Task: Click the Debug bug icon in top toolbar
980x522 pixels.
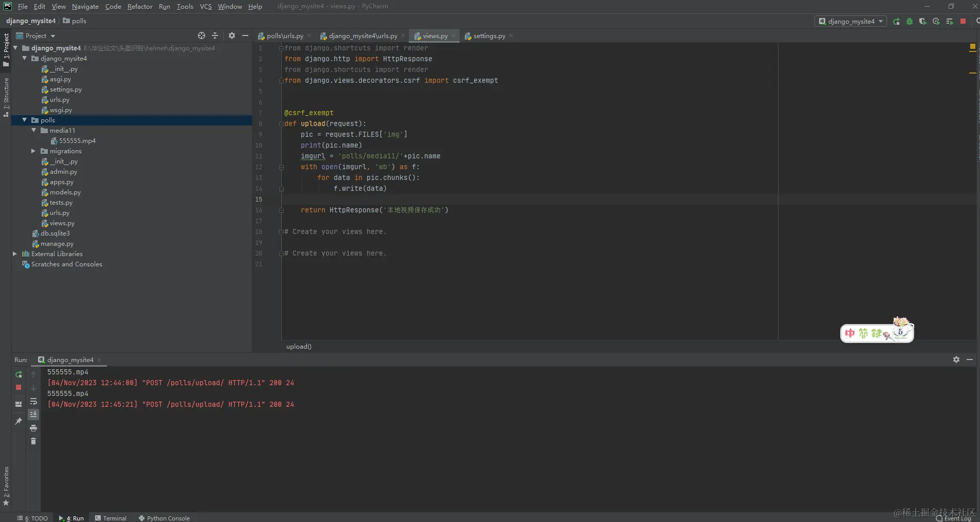Action: coord(910,21)
